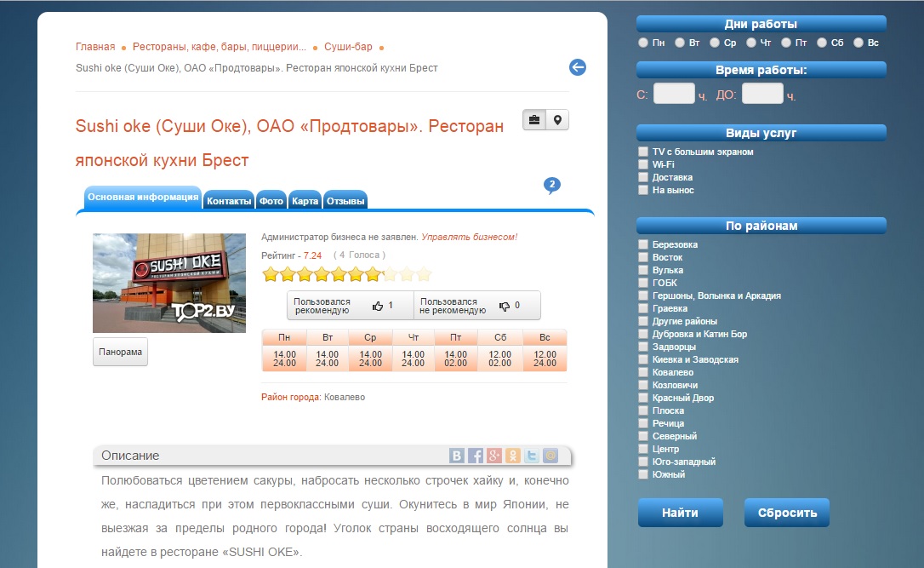The width and height of the screenshot is (924, 568).
Task: Go to Главная breadcrumb link
Action: pyautogui.click(x=95, y=47)
